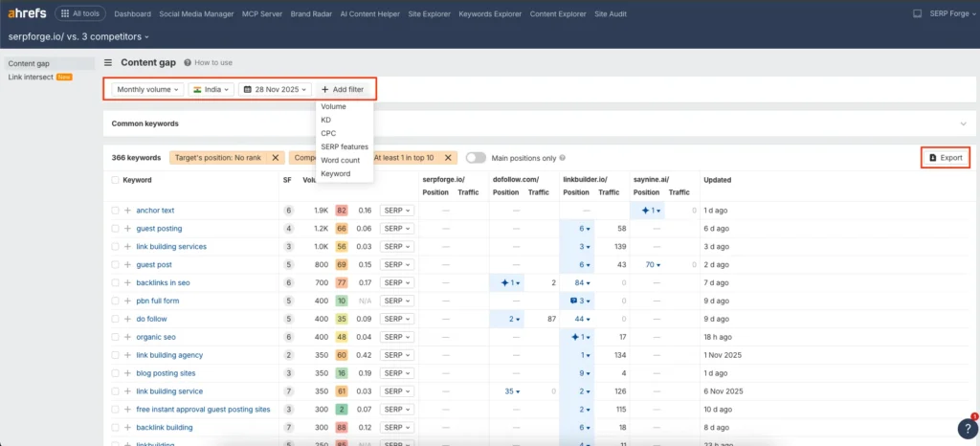Click the Keyword column header
The width and height of the screenshot is (980, 446).
tap(137, 180)
